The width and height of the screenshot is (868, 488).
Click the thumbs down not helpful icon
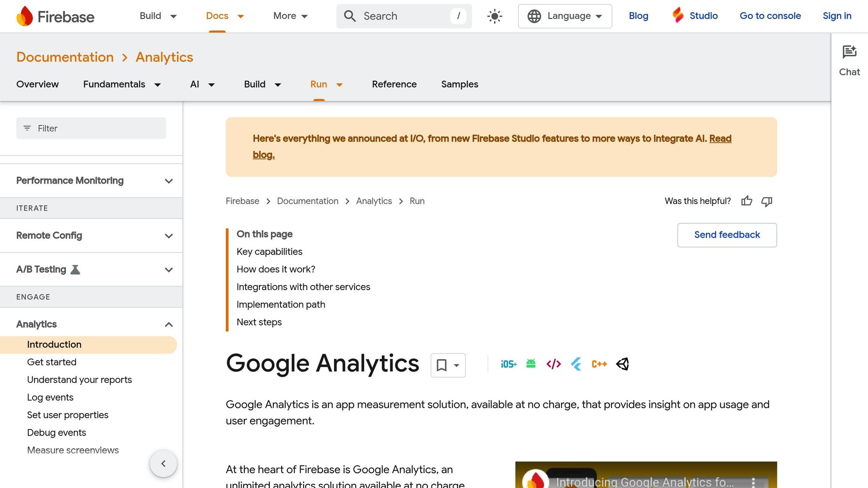[767, 201]
